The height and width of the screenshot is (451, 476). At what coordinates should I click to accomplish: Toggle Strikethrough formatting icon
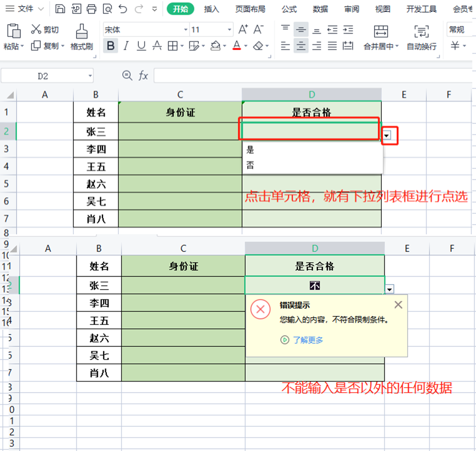(x=157, y=46)
